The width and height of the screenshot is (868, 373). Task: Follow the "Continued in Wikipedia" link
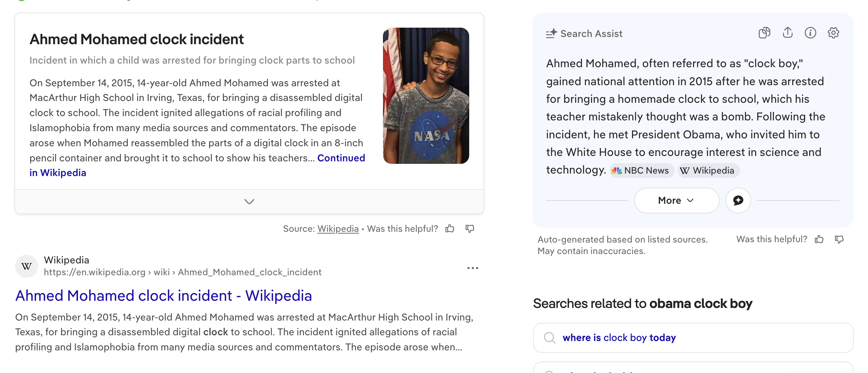[x=341, y=158]
